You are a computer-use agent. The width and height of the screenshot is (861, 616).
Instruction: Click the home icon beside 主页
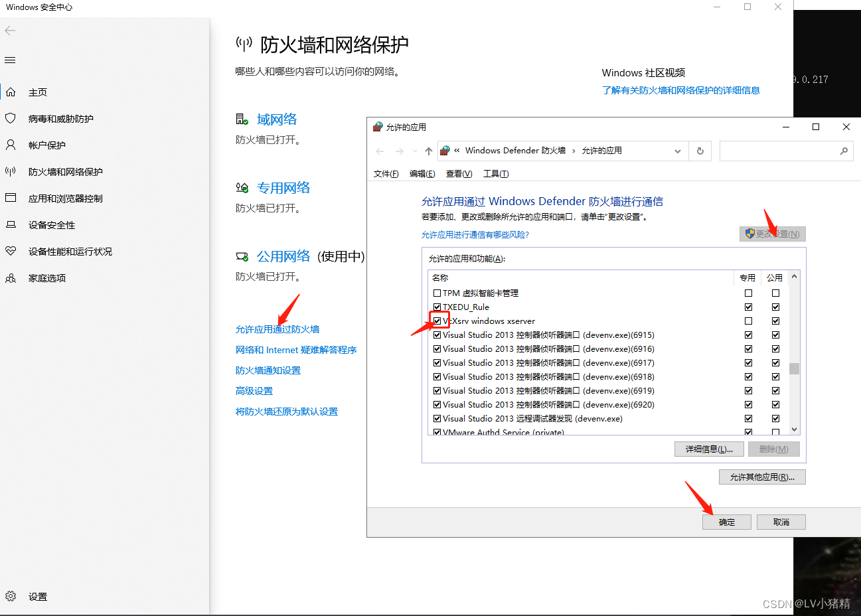click(x=11, y=92)
